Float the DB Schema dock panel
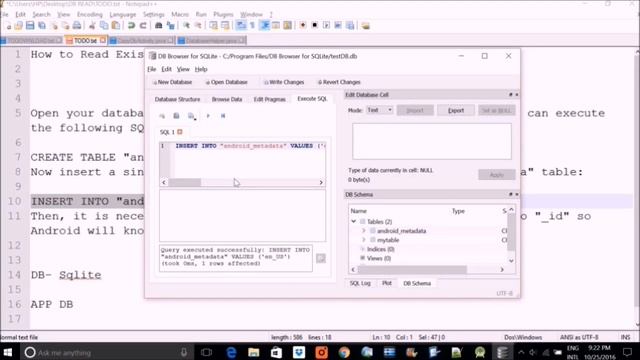 (511, 195)
